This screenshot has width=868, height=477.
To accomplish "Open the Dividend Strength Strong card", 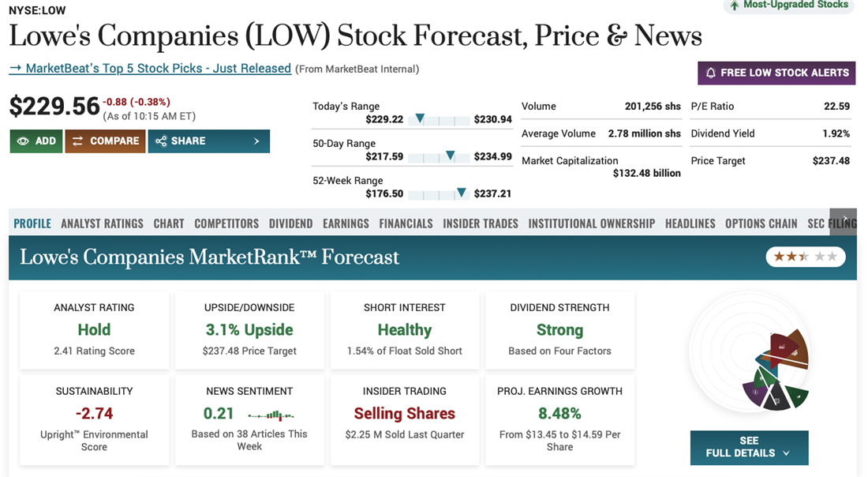I will click(559, 330).
